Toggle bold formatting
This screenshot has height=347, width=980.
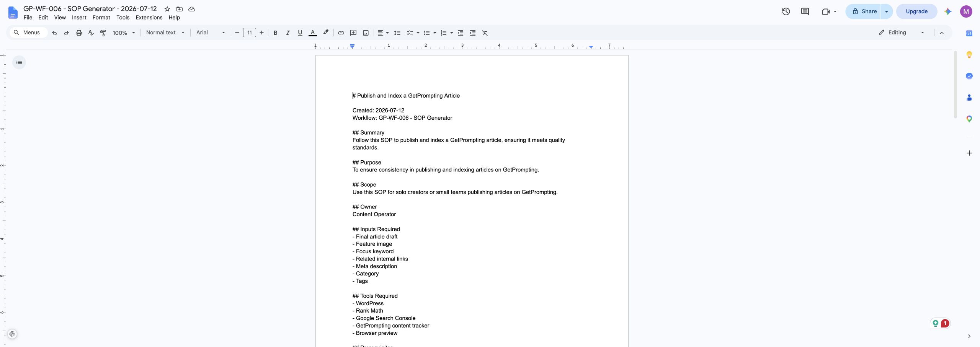tap(275, 33)
